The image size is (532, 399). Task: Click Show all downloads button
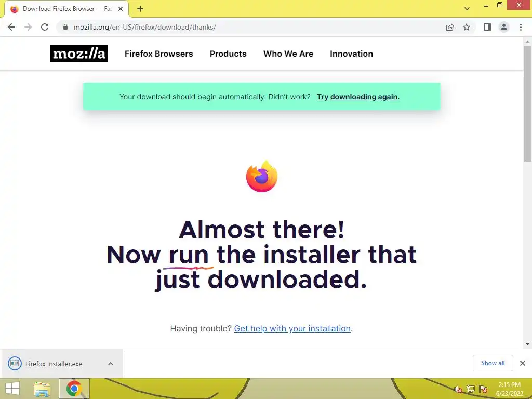493,363
